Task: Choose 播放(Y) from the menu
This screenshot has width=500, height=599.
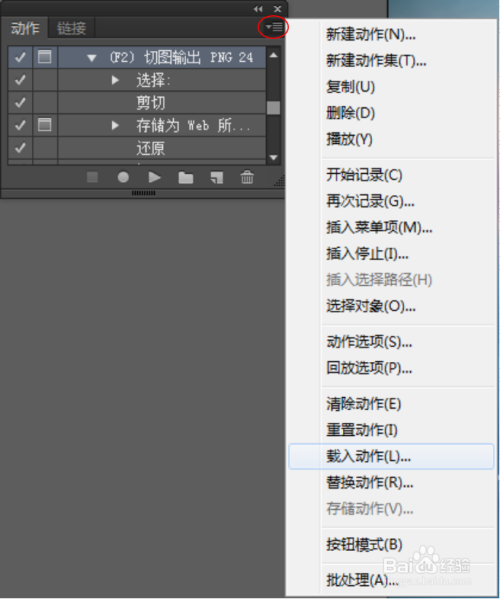Action: click(392, 140)
